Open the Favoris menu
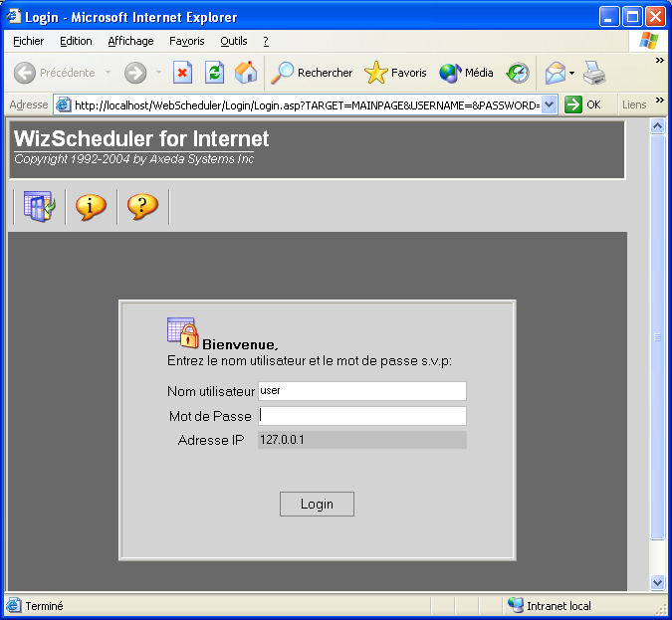This screenshot has width=672, height=620. 187,41
